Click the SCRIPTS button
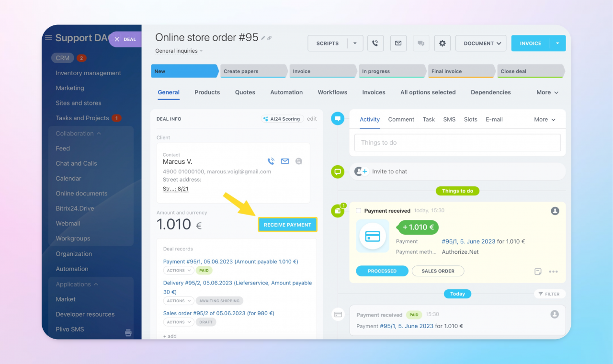Viewport: 613px width, 364px height. [328, 43]
